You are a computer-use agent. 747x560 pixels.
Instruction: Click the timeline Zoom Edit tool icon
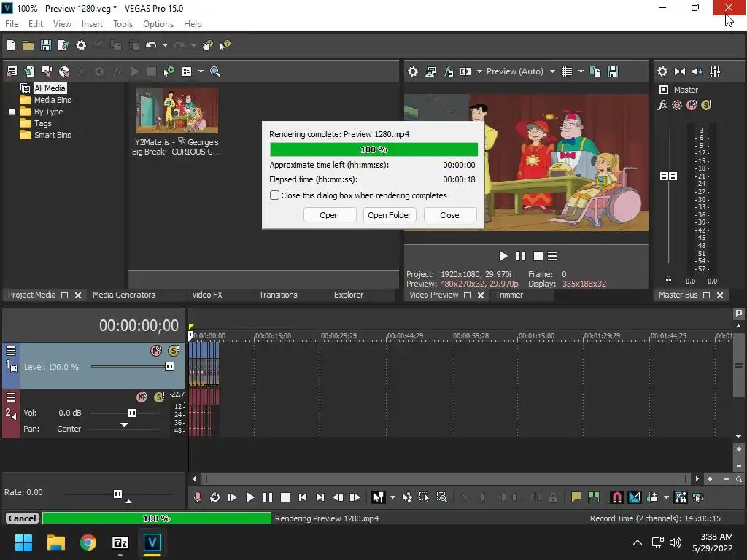441,497
